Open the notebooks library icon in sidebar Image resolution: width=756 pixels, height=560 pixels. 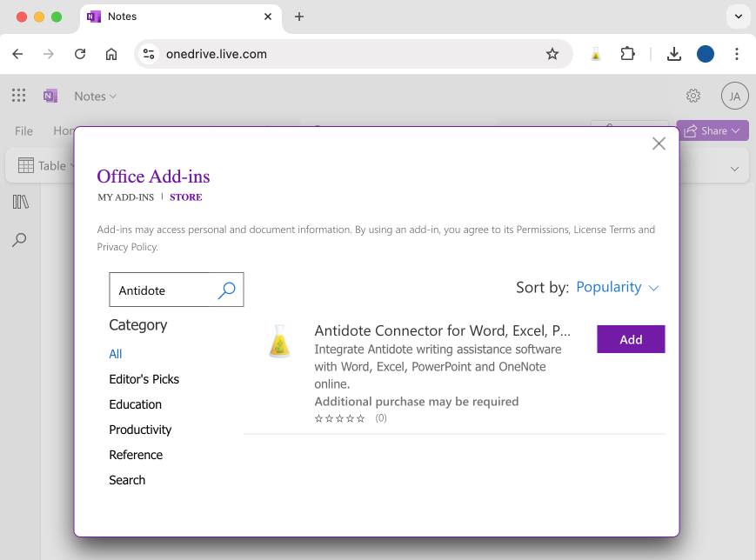coord(21,202)
